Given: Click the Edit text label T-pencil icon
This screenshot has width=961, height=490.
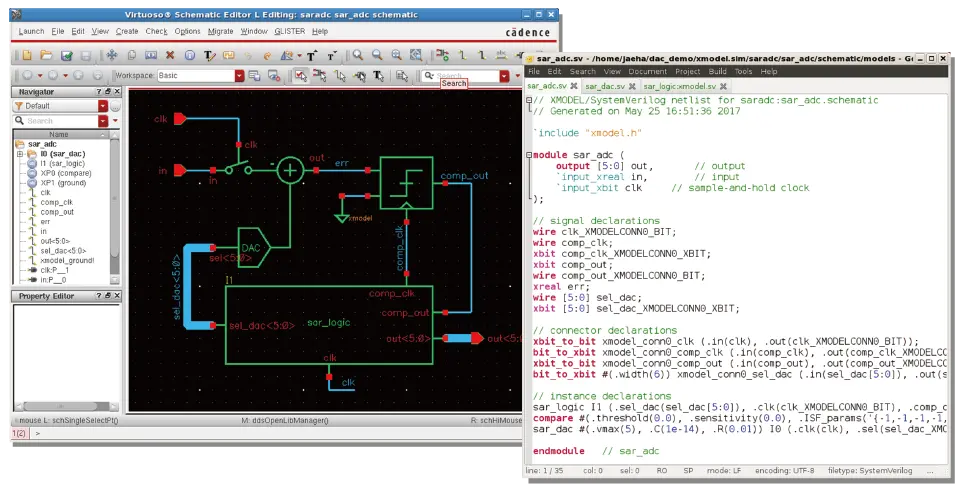Looking at the screenshot, I should [210, 56].
